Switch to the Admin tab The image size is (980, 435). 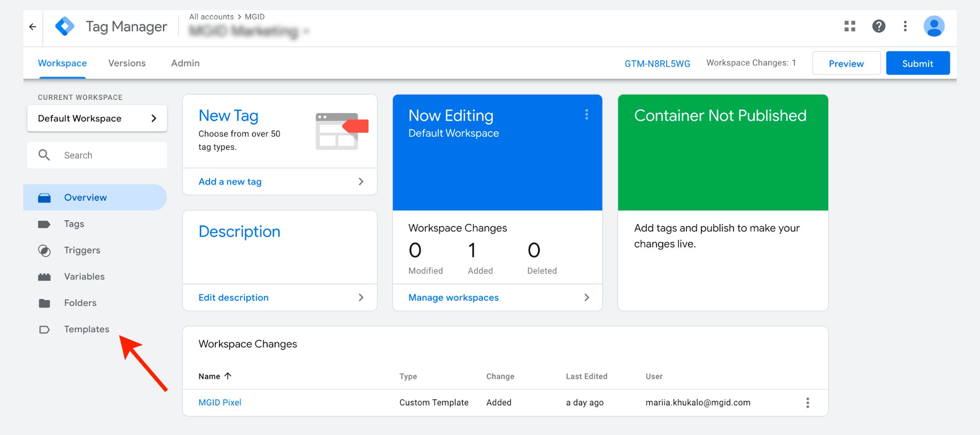pos(185,63)
